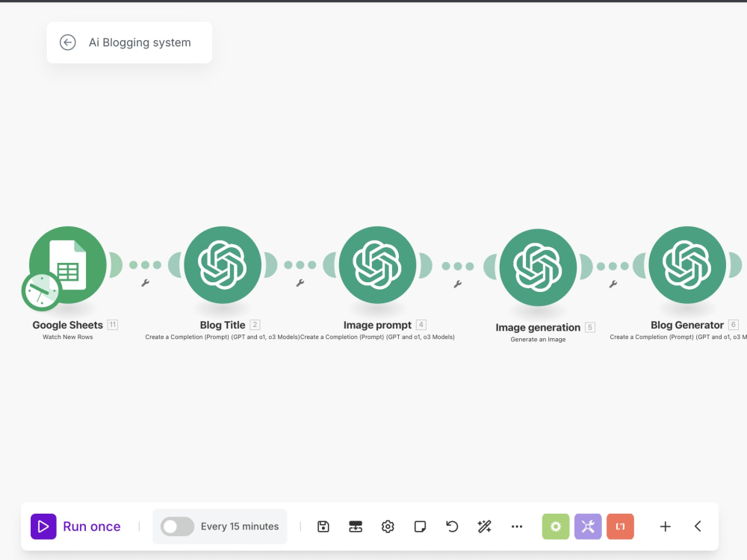This screenshot has height=560, width=747.
Task: Click the Run once label
Action: pyautogui.click(x=91, y=526)
